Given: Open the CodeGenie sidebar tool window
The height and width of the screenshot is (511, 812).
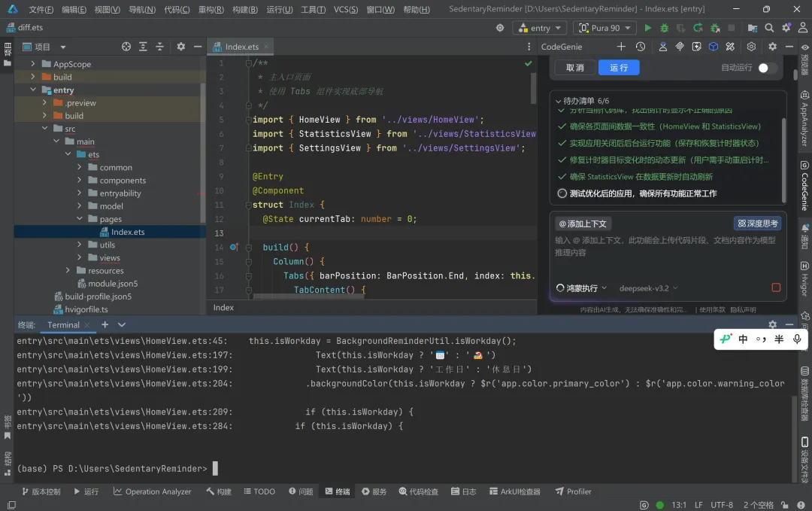Looking at the screenshot, I should (804, 187).
